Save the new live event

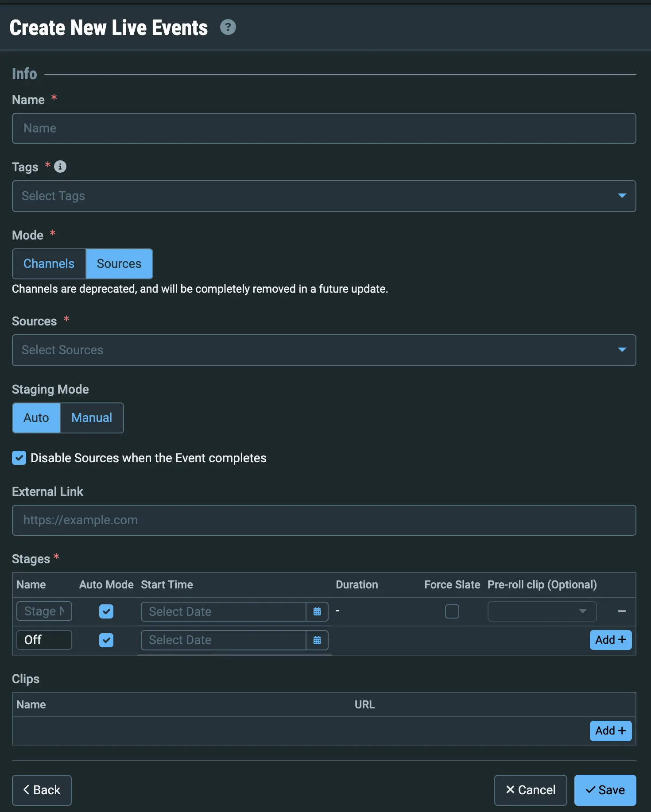point(605,790)
